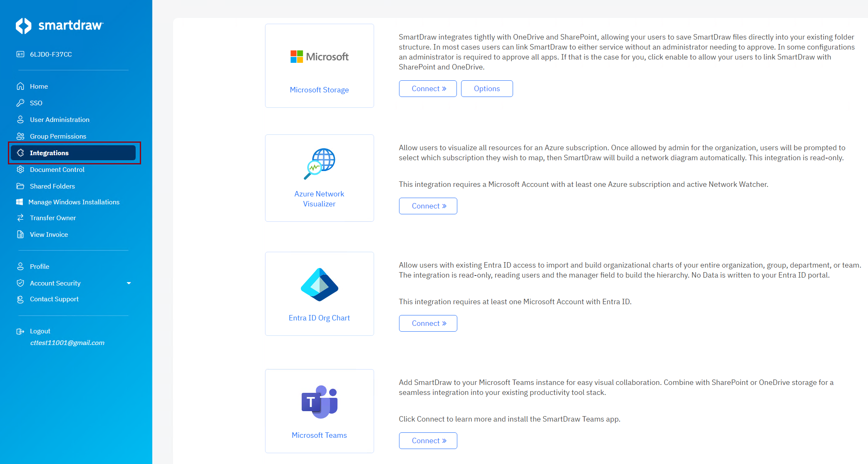Connect Entra ID Org Chart integration
Viewport: 868px width, 464px height.
428,323
